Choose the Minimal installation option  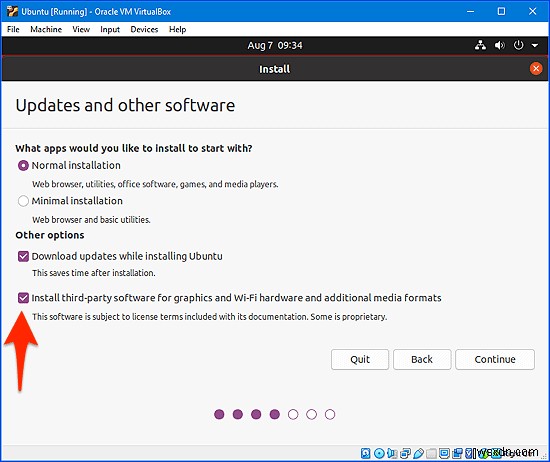tap(23, 201)
